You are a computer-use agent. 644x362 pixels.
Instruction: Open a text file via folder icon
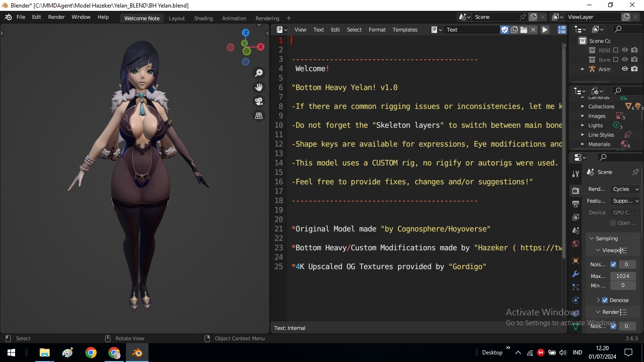pos(524,30)
